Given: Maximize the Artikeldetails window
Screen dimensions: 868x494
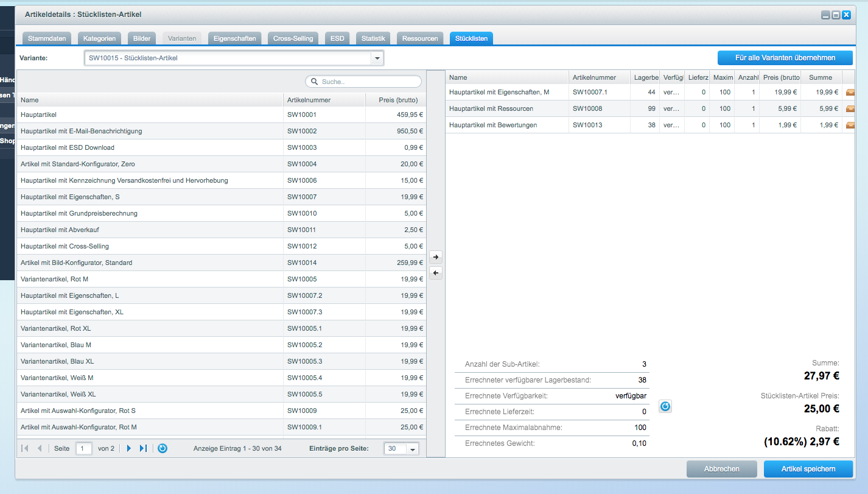Looking at the screenshot, I should (x=836, y=15).
